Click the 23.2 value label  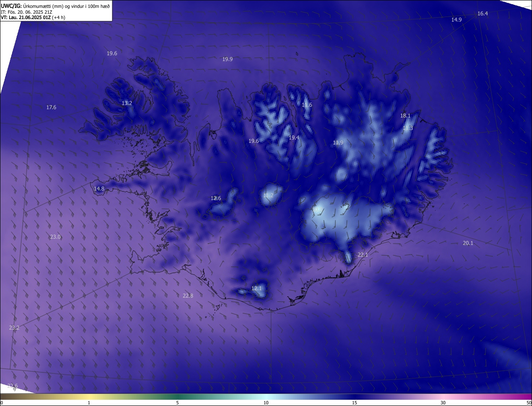click(14, 328)
